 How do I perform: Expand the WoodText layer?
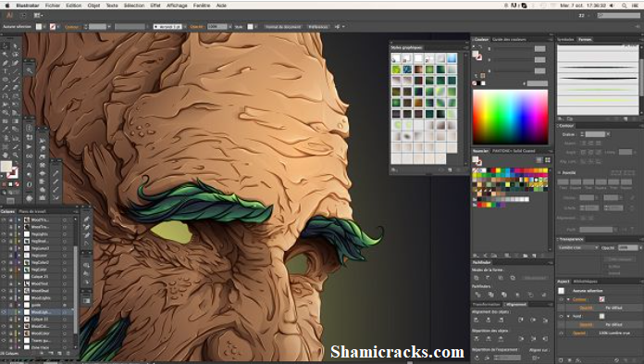click(19, 283)
